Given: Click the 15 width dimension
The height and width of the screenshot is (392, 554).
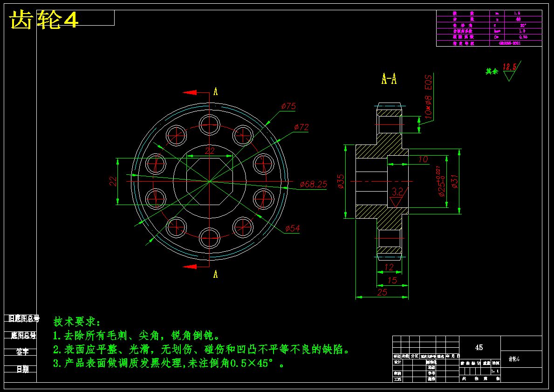Looking at the screenshot, I should click(x=392, y=280).
